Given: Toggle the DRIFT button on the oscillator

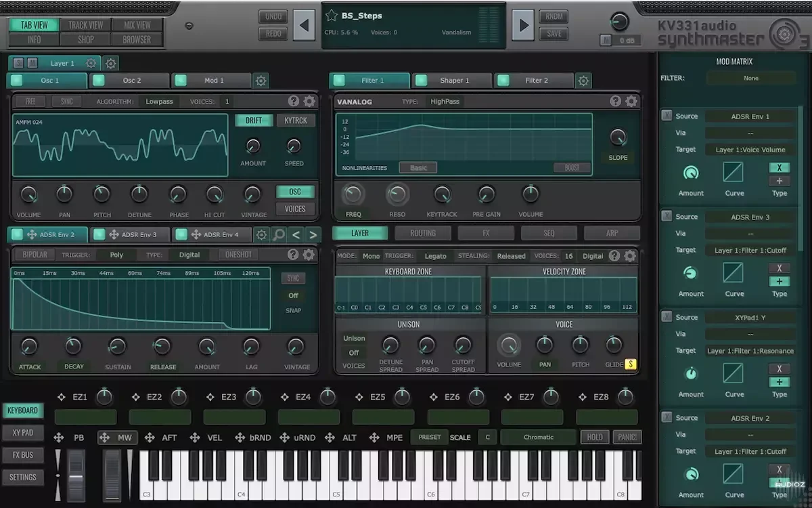Looking at the screenshot, I should point(253,121).
